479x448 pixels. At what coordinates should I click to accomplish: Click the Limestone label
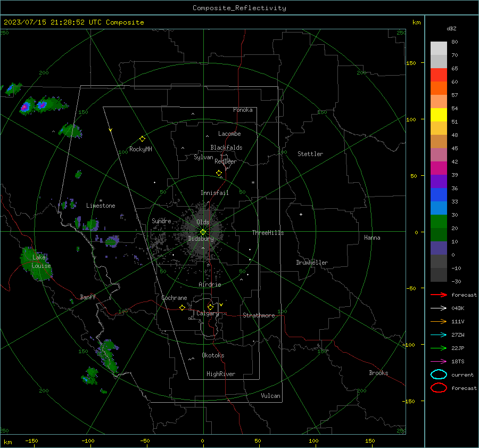(101, 206)
